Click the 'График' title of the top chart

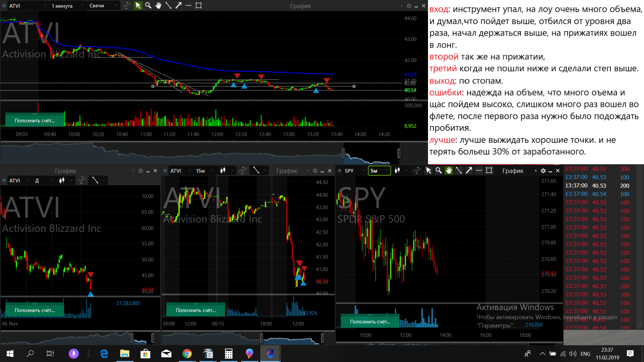click(x=301, y=6)
